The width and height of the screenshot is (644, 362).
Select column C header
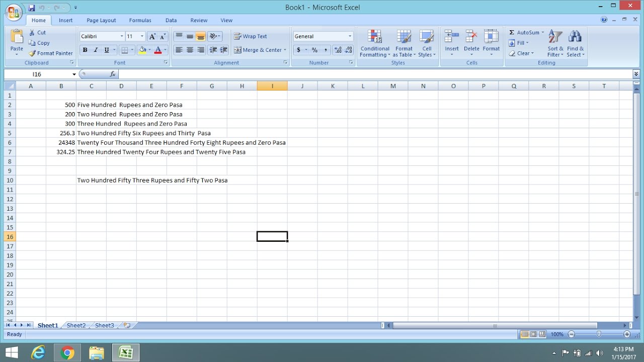(91, 86)
